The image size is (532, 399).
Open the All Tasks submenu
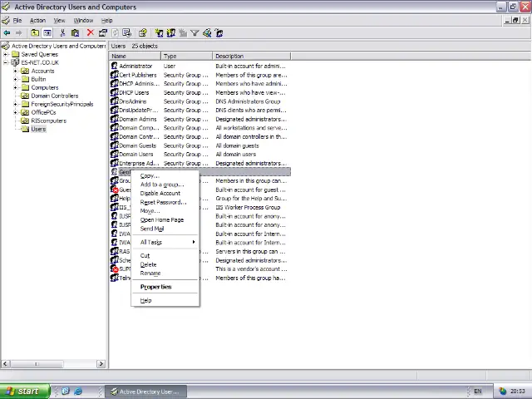[165, 242]
